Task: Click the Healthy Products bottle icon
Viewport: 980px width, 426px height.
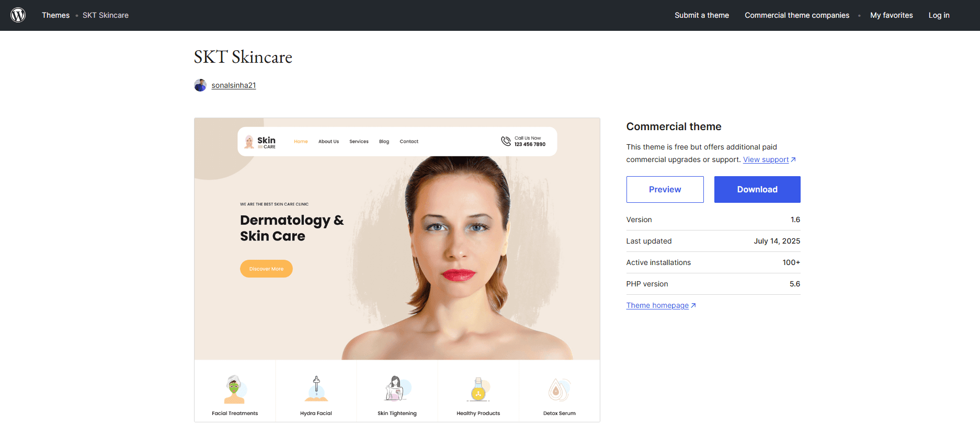Action: pos(478,389)
